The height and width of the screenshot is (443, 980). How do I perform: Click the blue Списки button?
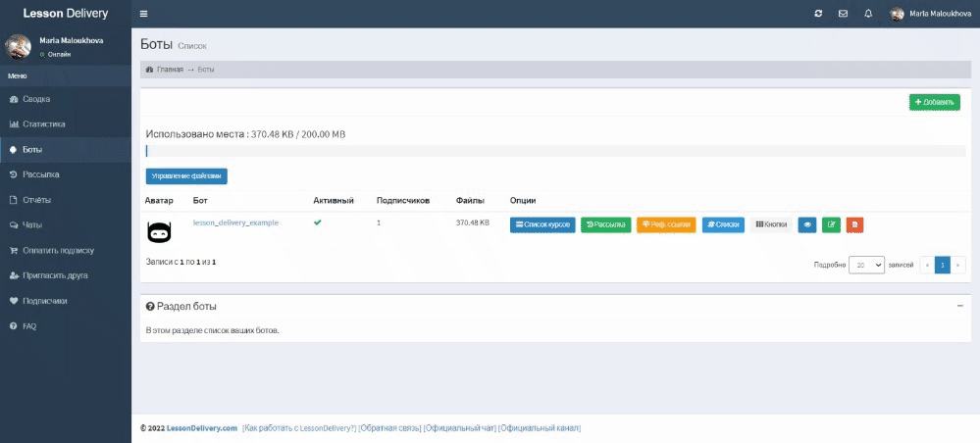(x=723, y=225)
